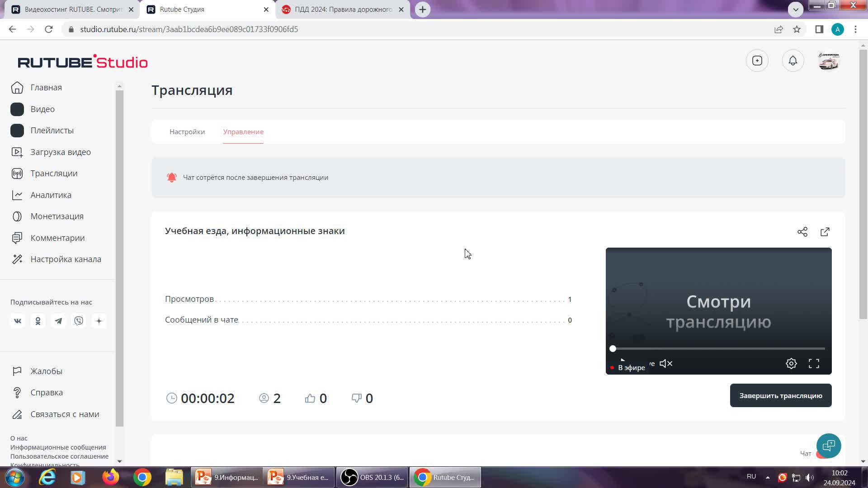Switch to the Настройки tab
This screenshot has height=488, width=868.
pos(187,131)
